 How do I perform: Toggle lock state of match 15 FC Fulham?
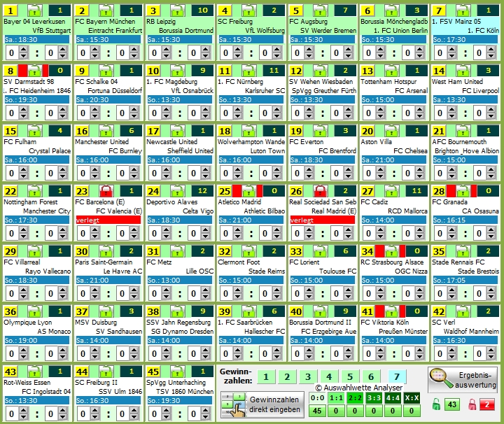point(35,131)
